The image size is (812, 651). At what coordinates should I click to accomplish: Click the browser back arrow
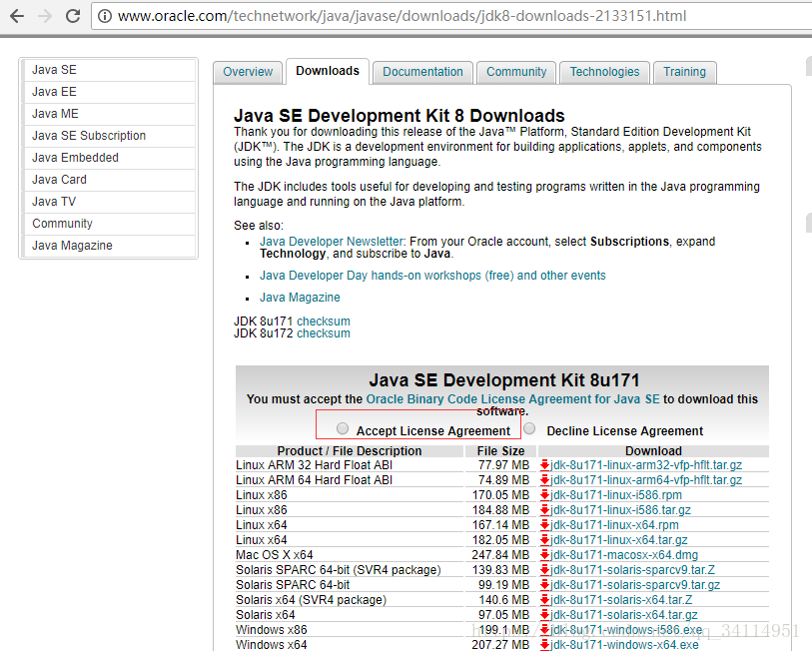pyautogui.click(x=17, y=16)
